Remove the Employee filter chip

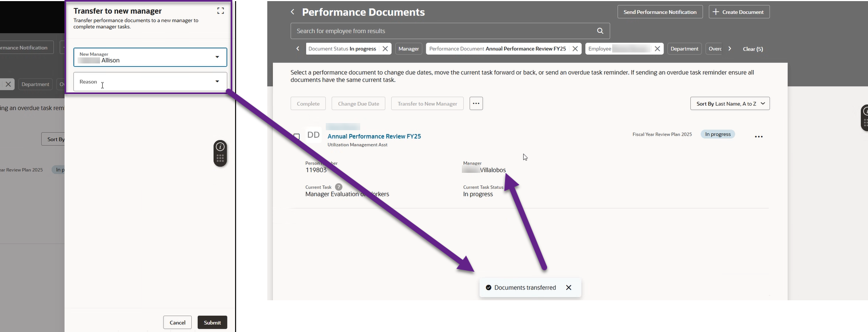657,49
